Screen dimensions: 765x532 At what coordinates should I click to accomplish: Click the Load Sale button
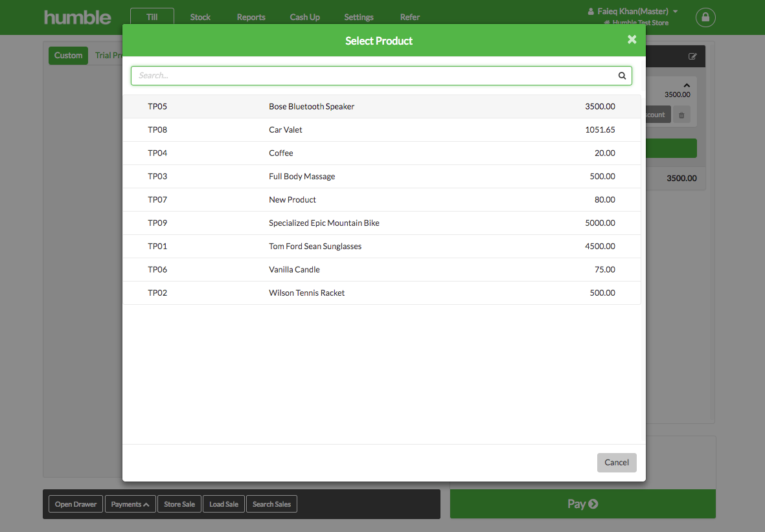[x=223, y=504]
